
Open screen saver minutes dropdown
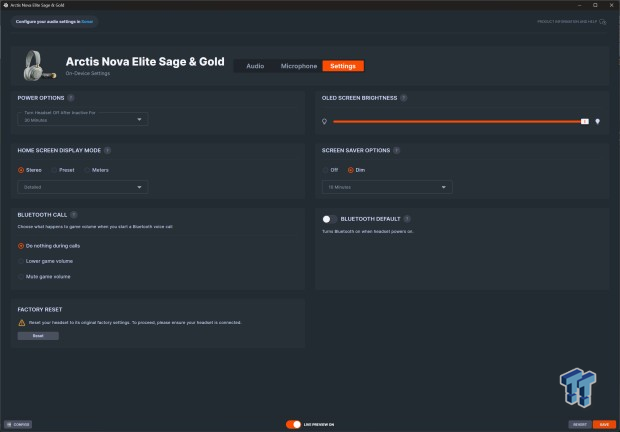point(387,187)
